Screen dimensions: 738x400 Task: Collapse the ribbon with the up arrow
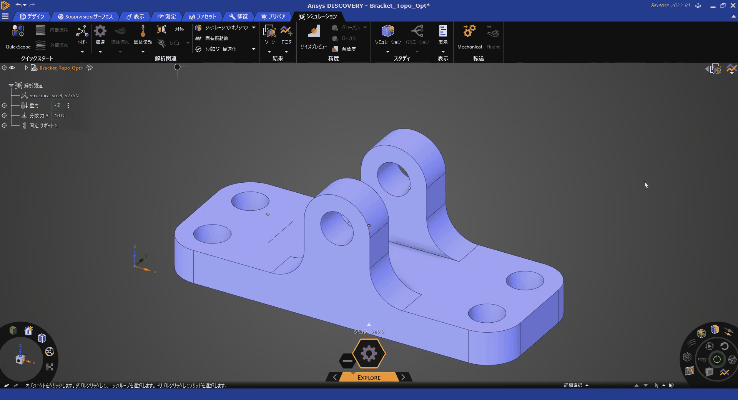[x=733, y=16]
